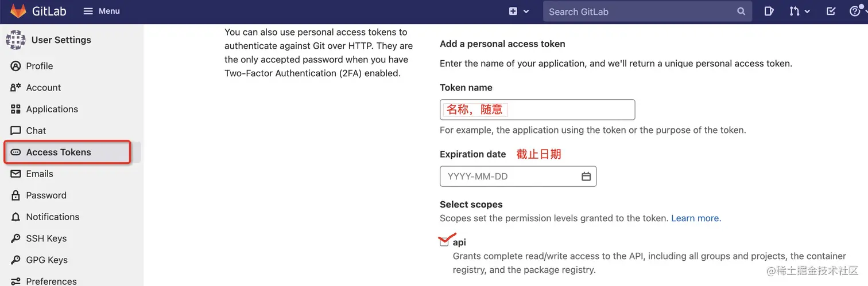
Task: Open the Issues icon in header
Action: (769, 11)
